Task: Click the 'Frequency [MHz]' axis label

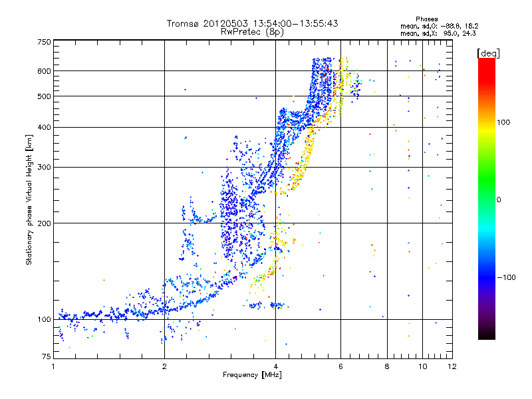Action: coord(252,375)
